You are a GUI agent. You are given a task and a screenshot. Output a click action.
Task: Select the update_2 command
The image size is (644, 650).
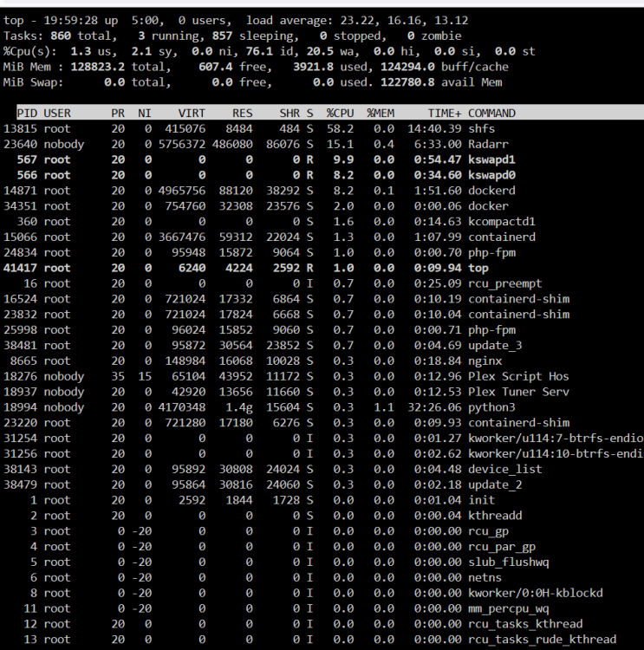[x=495, y=484]
